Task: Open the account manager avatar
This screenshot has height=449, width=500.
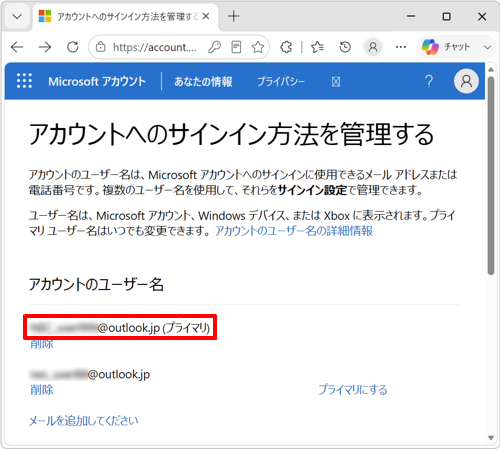Action: pos(466,81)
